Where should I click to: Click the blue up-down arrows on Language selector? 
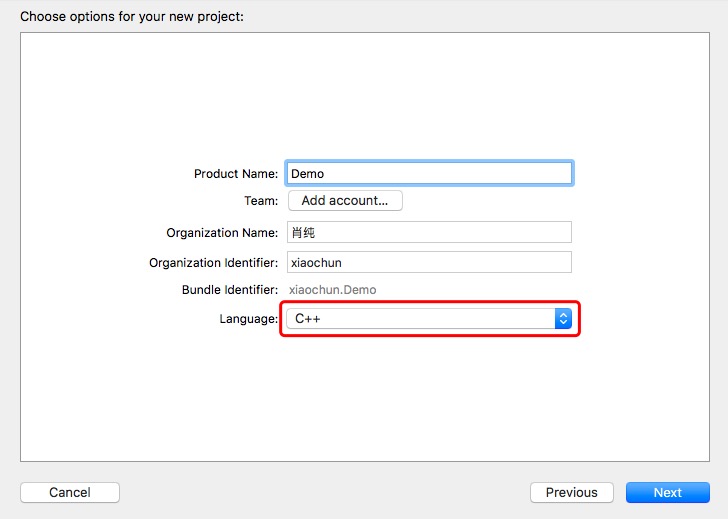563,319
